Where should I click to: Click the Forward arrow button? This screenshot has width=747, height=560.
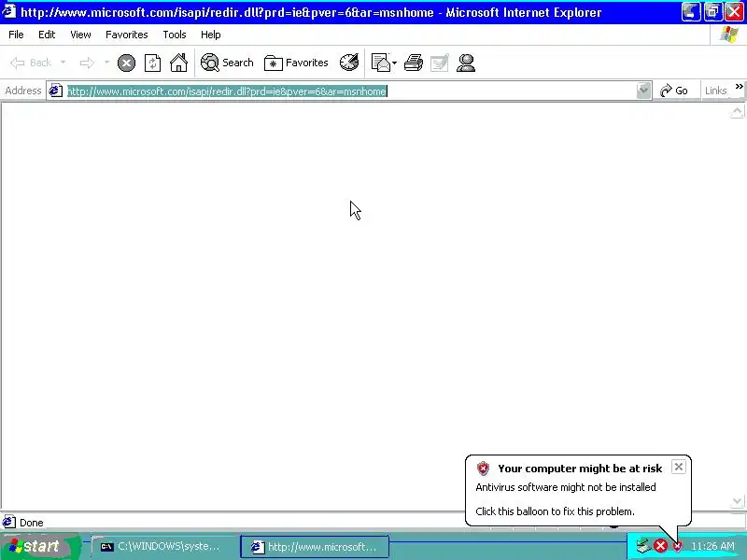[87, 63]
